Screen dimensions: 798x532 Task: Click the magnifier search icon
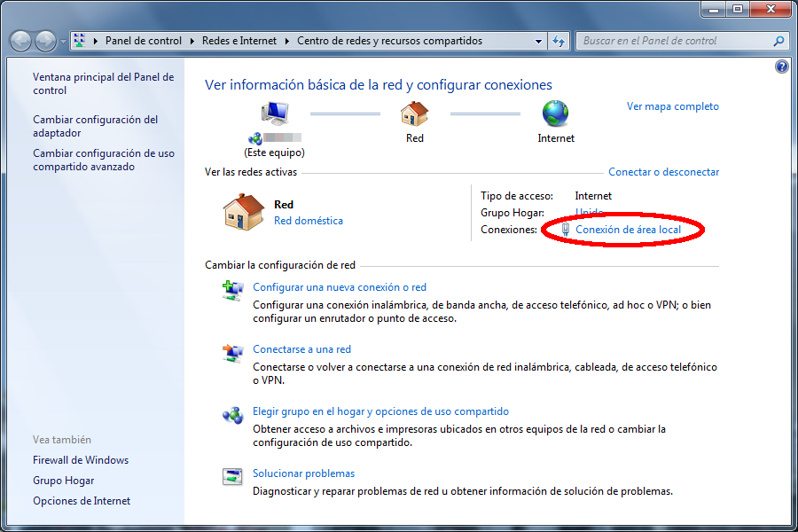pos(778,41)
